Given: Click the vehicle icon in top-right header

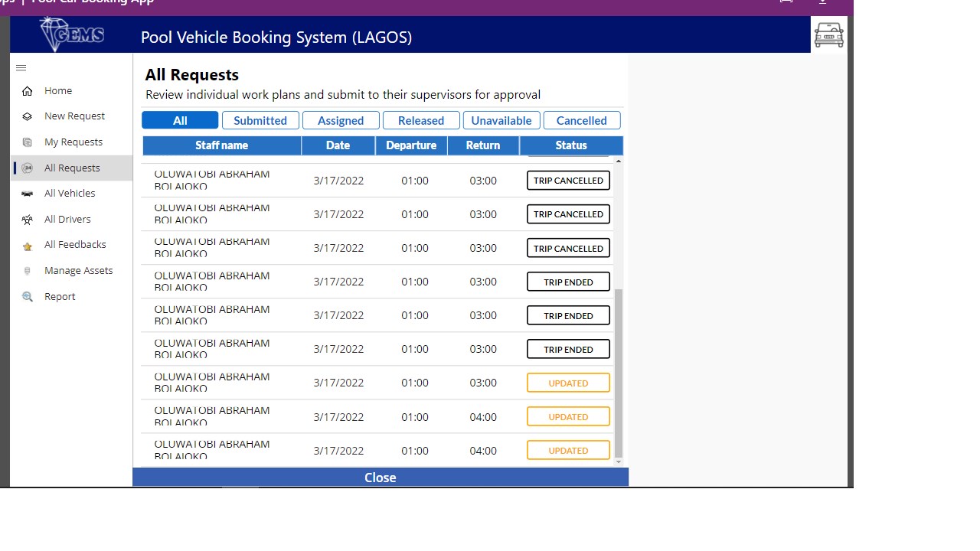Looking at the screenshot, I should [828, 34].
